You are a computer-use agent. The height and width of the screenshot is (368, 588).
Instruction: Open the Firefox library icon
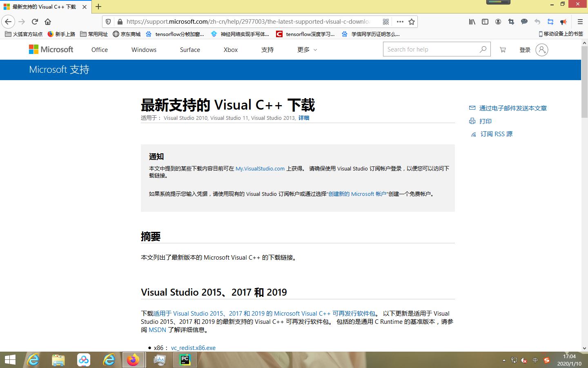[472, 22]
